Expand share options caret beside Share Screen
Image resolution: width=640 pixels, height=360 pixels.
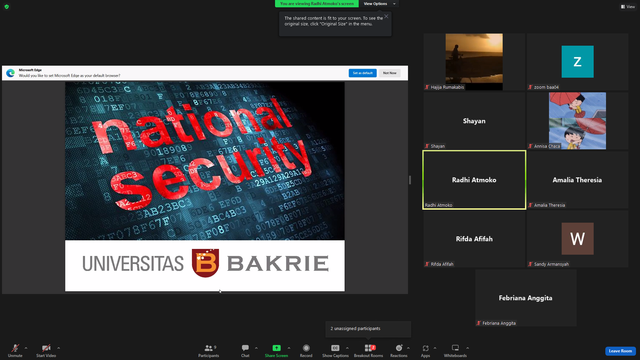pyautogui.click(x=289, y=348)
